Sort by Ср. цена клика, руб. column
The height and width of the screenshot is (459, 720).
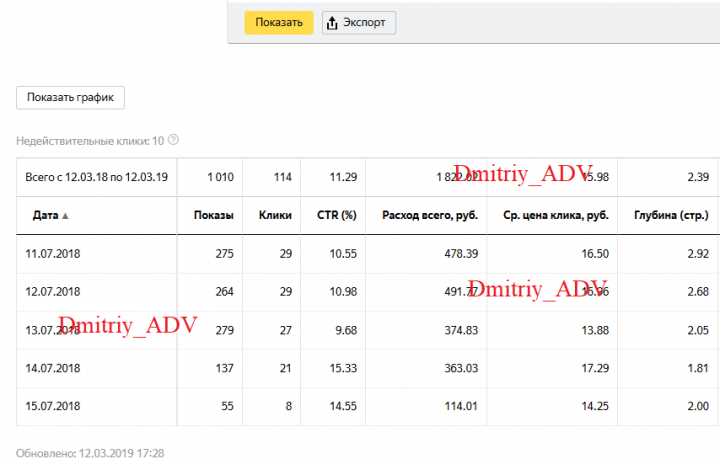click(556, 215)
